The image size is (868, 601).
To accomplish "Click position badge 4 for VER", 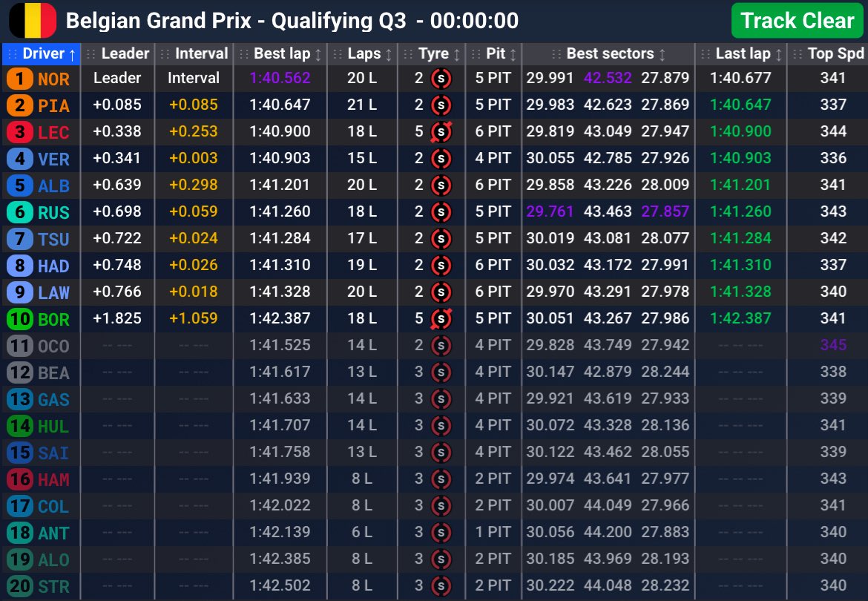I will [20, 159].
